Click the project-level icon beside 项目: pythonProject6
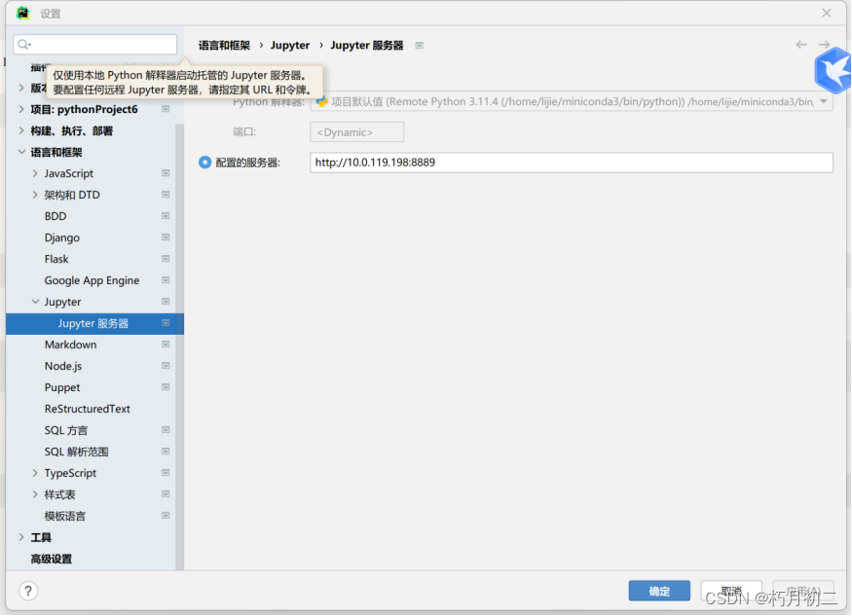The image size is (852, 616). click(166, 109)
